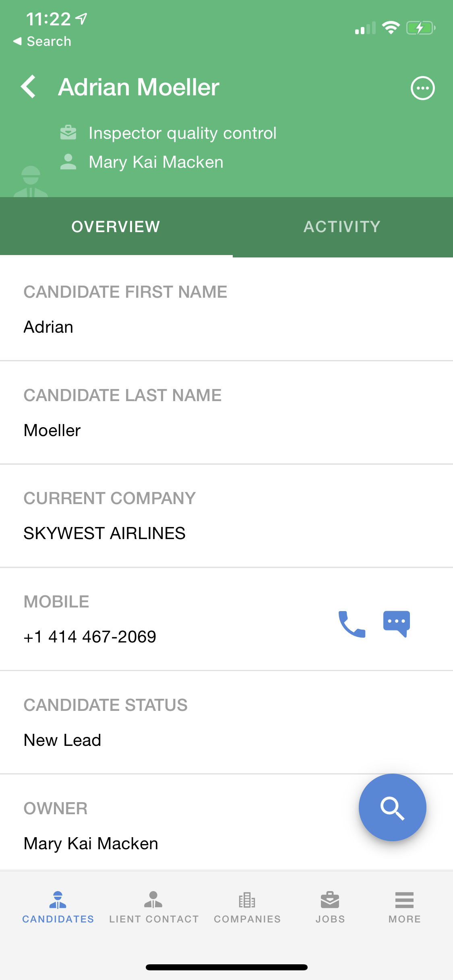Switch to the Activity tab
Image resolution: width=453 pixels, height=980 pixels.
coord(342,227)
